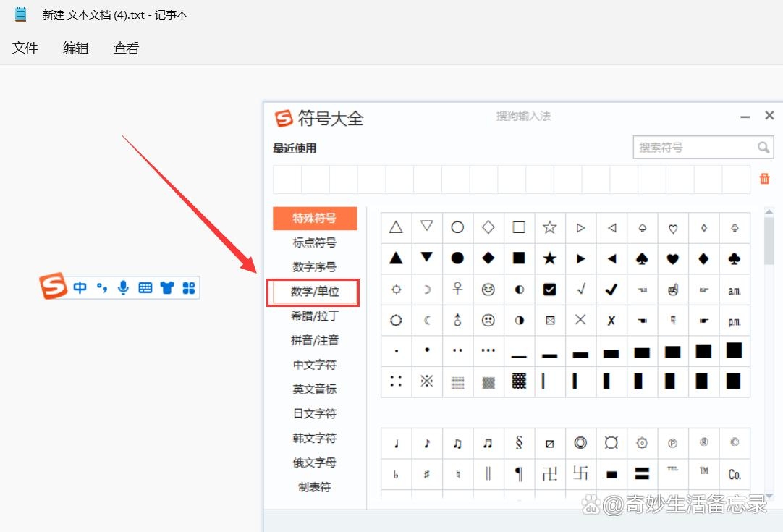Open the soft keyboard icon on Sogou toolbar

click(x=145, y=287)
